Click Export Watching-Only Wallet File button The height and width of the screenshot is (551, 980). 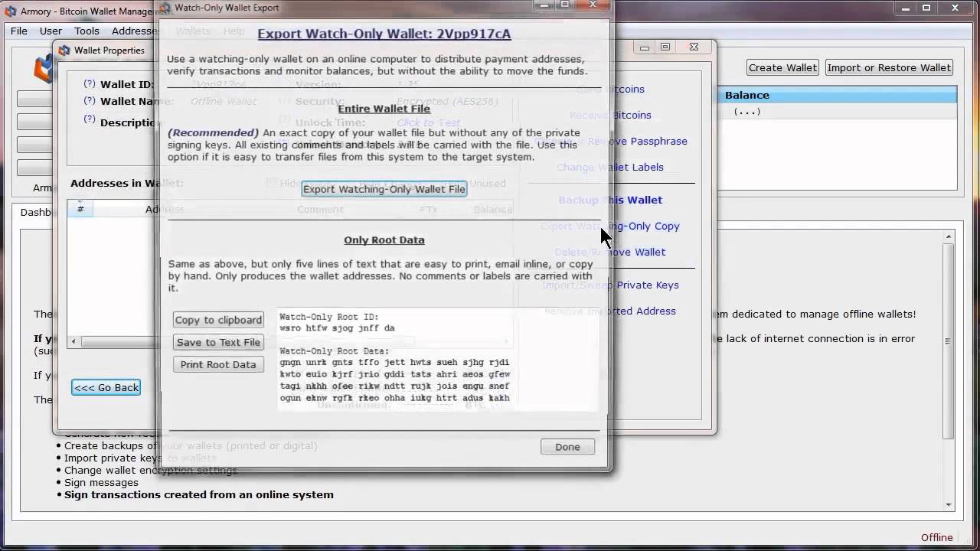384,189
